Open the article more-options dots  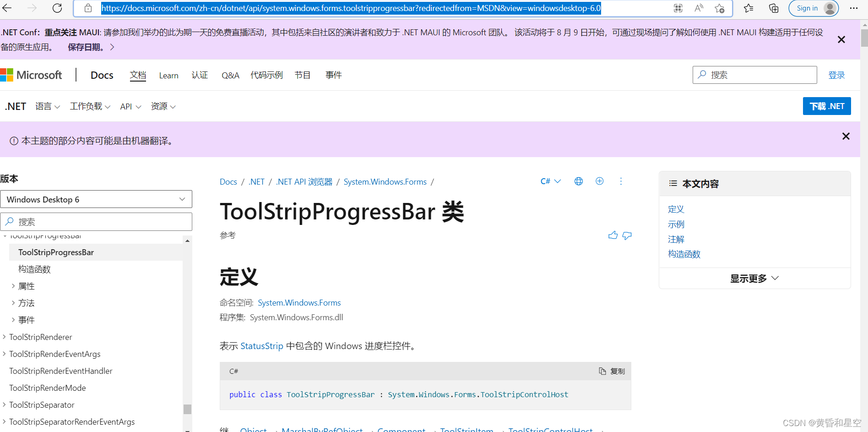621,181
